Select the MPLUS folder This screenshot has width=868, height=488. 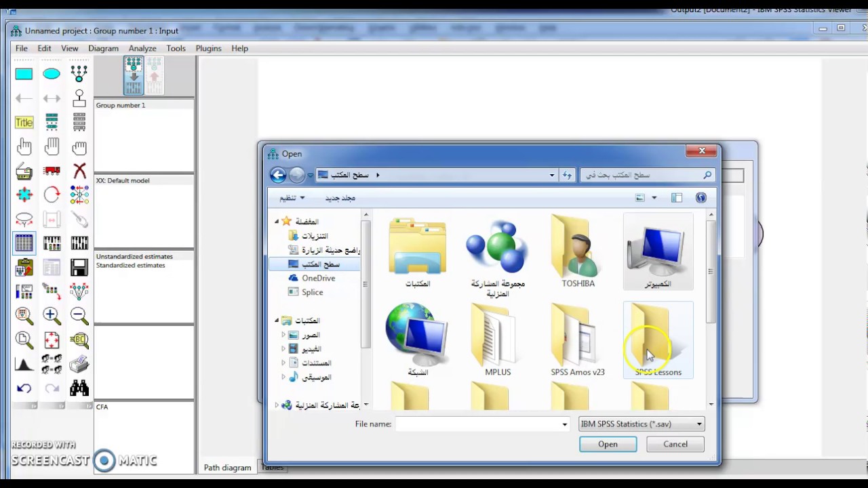498,340
